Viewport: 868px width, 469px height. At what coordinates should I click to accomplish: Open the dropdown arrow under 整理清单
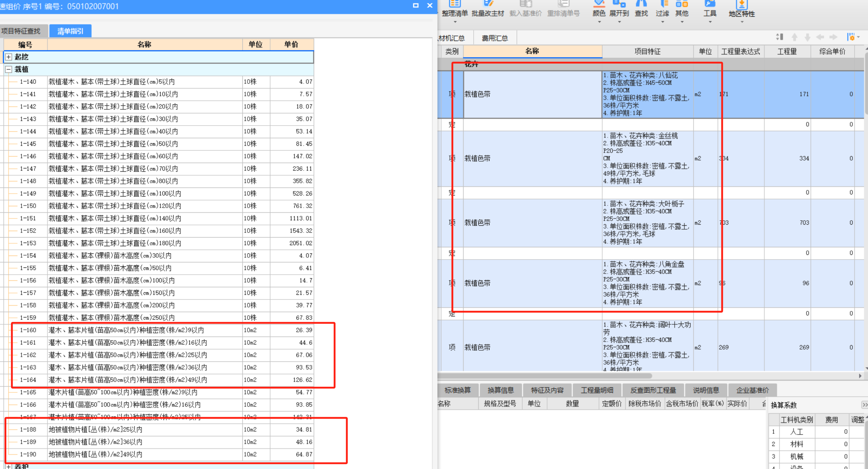coord(455,22)
